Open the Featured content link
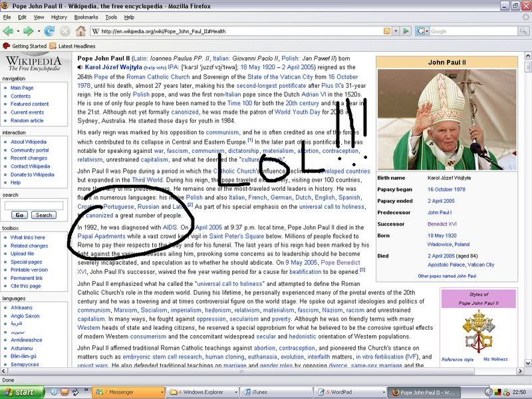532x399 pixels. click(29, 104)
